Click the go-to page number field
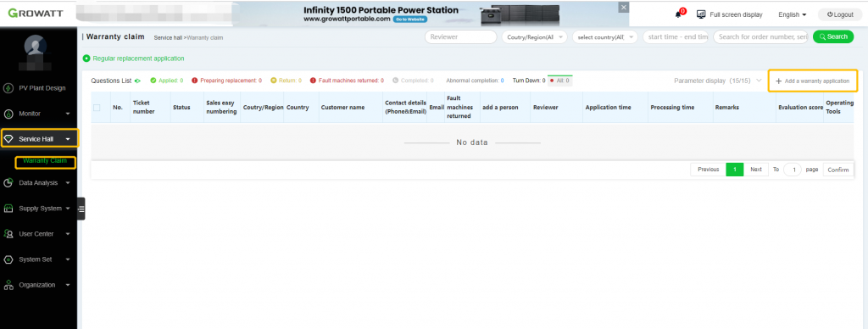This screenshot has width=868, height=329. pyautogui.click(x=793, y=170)
